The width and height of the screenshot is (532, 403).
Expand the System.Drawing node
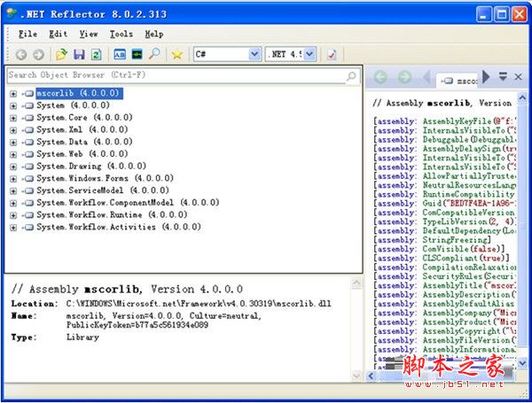[x=13, y=167]
